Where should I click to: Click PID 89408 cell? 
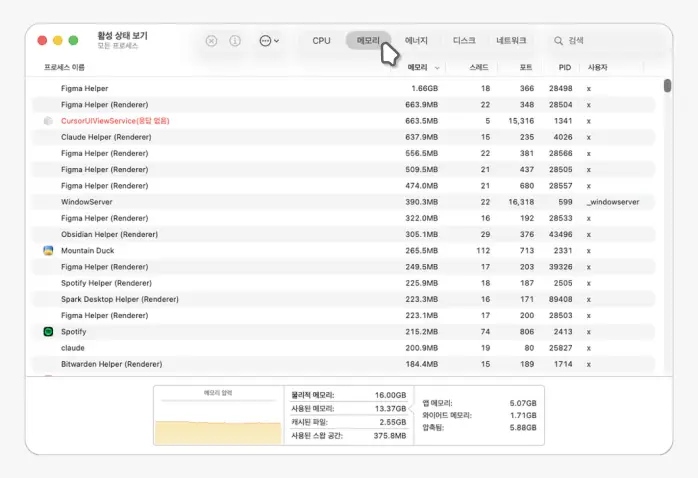[x=560, y=299]
